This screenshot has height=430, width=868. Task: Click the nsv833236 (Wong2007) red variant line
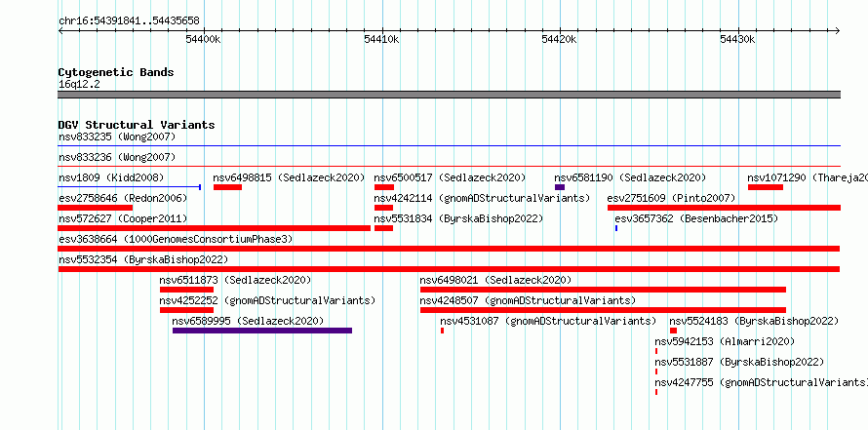pyautogui.click(x=449, y=166)
